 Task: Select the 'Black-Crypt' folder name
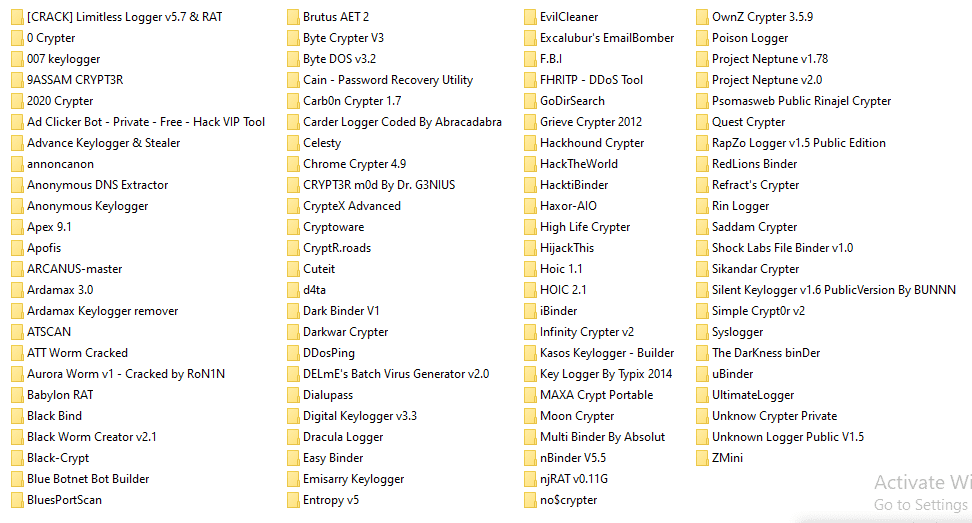tap(58, 458)
